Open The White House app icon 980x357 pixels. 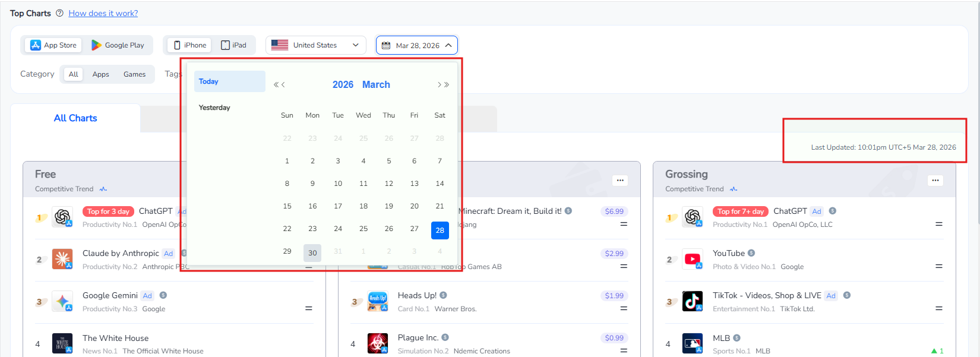click(x=62, y=343)
